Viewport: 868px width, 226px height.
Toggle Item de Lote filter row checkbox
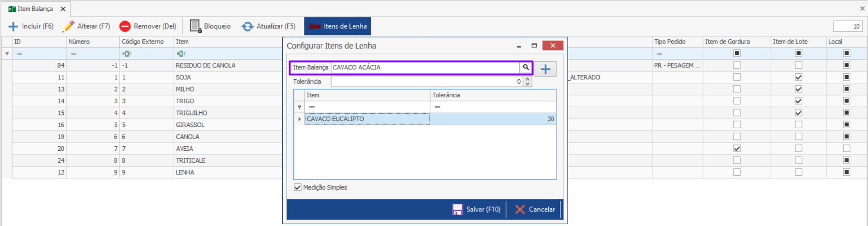798,53
